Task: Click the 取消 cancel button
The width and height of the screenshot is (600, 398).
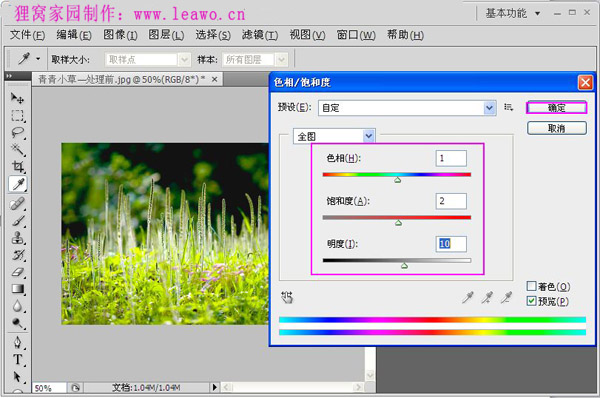Action: [x=556, y=128]
